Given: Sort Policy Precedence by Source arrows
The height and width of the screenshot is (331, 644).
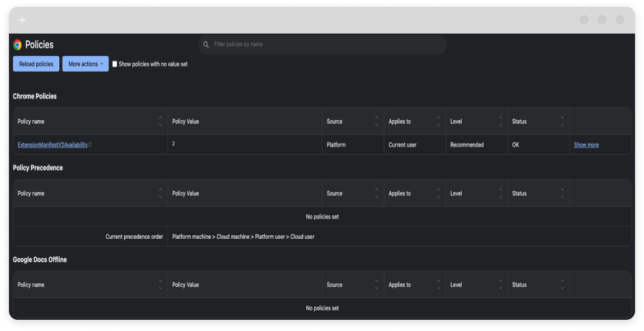Looking at the screenshot, I should 377,193.
